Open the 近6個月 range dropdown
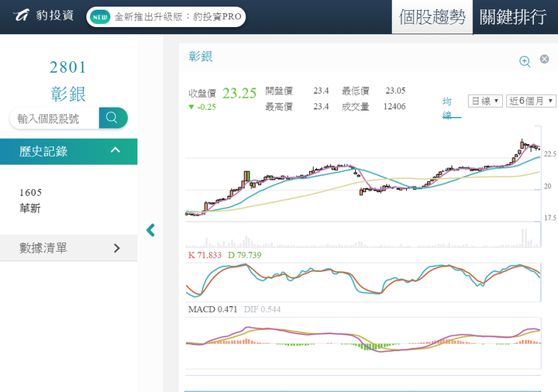This screenshot has width=558, height=392. [531, 101]
